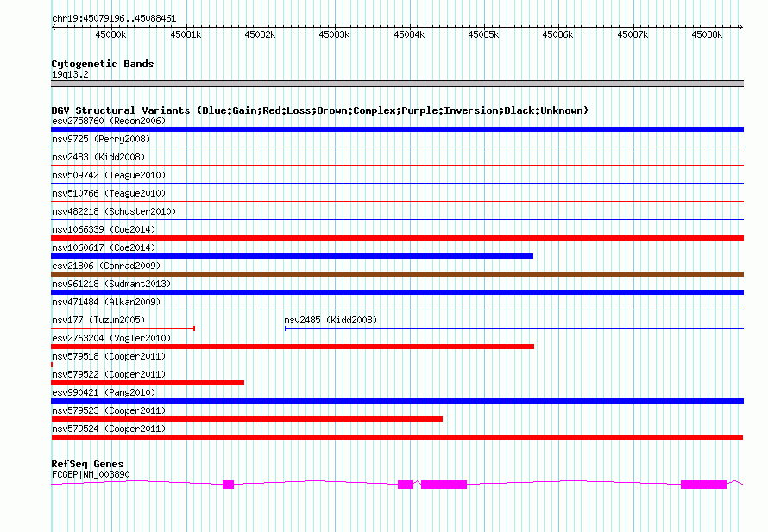Click the 45085k ruler tick label
The height and width of the screenshot is (532, 768).
coord(483,34)
